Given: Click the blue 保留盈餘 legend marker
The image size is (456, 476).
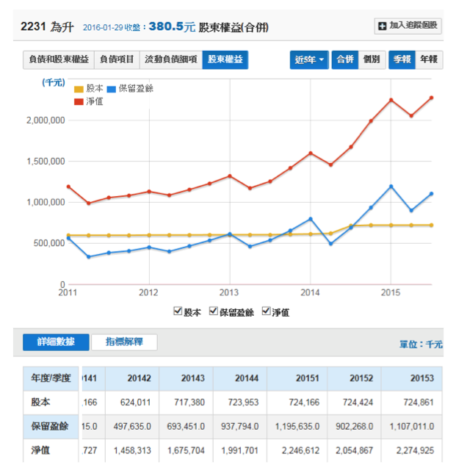Looking at the screenshot, I should [112, 89].
